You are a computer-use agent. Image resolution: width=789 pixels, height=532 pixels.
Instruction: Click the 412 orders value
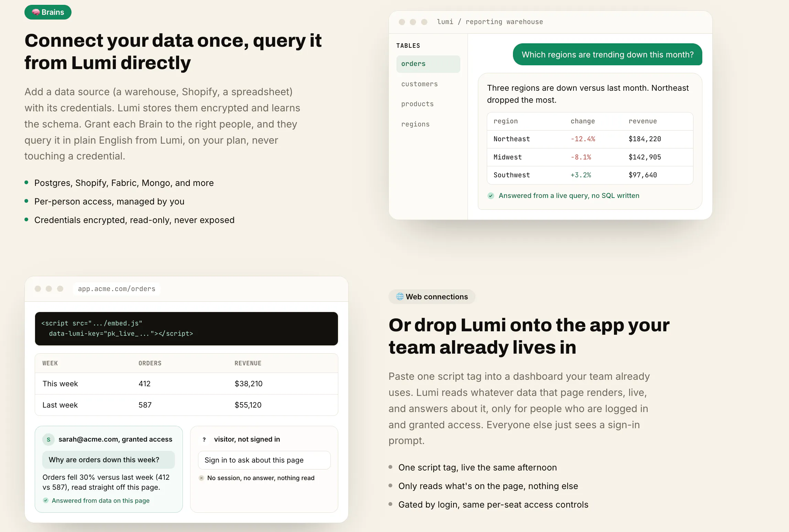coord(144,384)
